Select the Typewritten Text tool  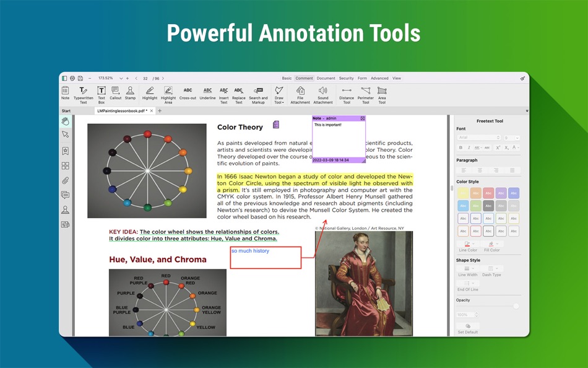[x=84, y=95]
